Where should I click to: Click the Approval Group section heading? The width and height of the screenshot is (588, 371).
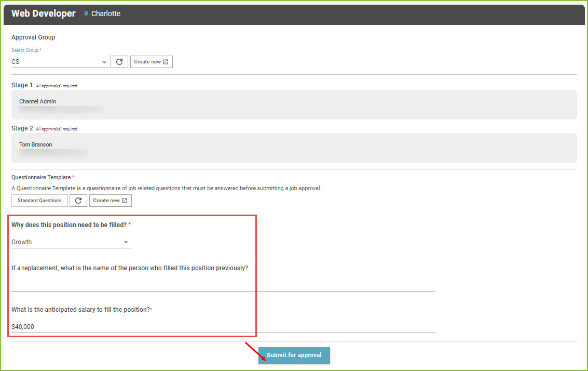point(33,37)
